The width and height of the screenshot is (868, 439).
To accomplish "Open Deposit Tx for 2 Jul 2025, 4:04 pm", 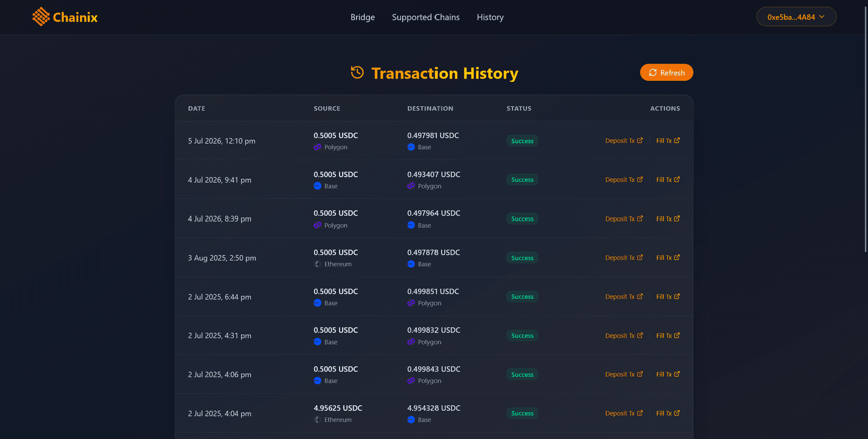I will (x=624, y=413).
